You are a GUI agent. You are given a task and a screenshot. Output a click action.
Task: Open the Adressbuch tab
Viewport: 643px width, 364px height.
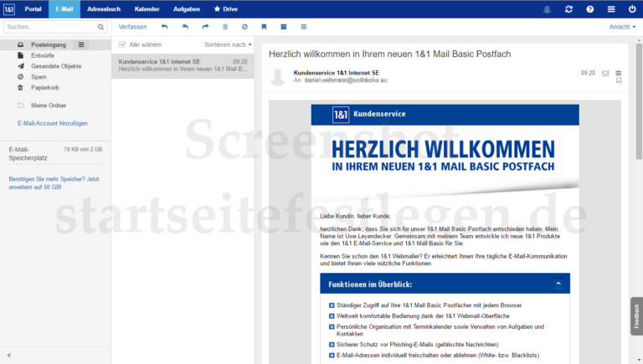coord(104,9)
